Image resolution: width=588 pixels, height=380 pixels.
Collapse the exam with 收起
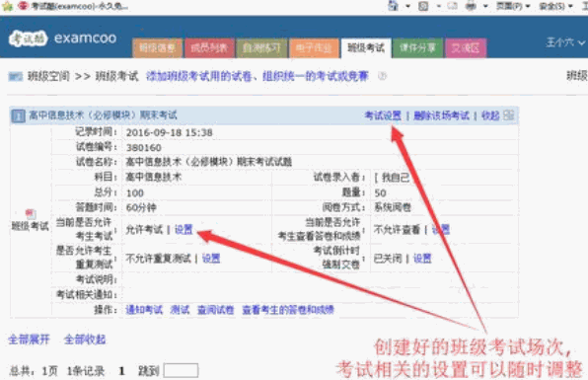[490, 115]
